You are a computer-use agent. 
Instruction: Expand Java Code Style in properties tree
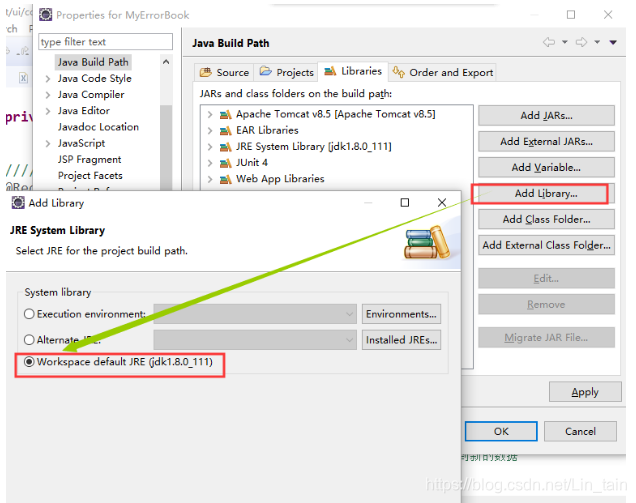pyautogui.click(x=48, y=79)
